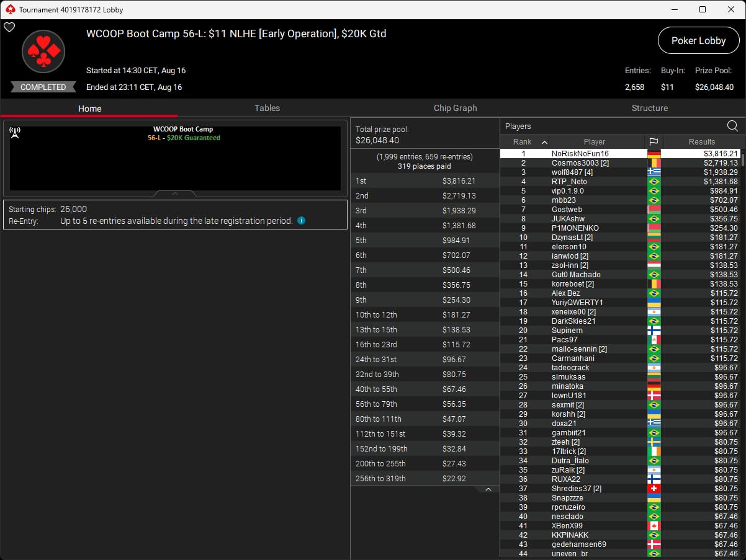The height and width of the screenshot is (560, 746).
Task: Click the flag beside gedehamsen69
Action: pos(654,544)
